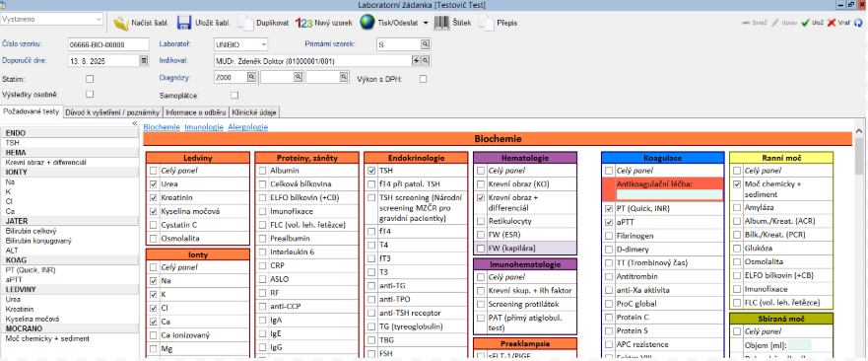Click the Antikoagulační léčba input box
Image resolution: width=868 pixels, height=361 pixels.
tap(669, 194)
